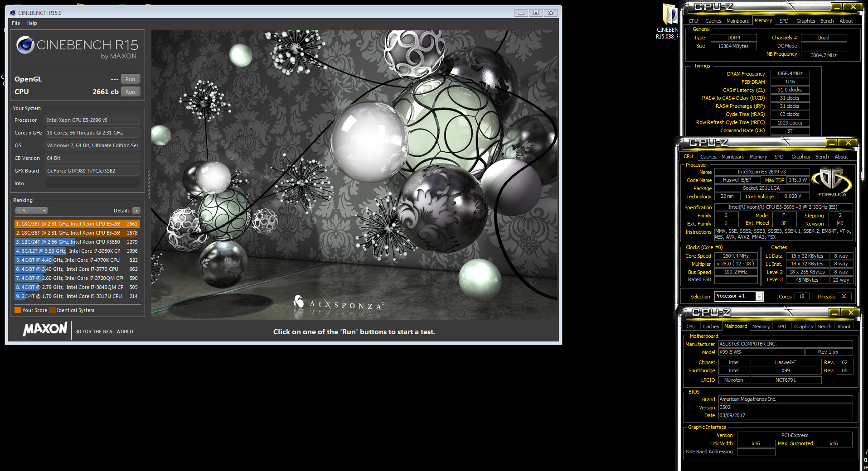Select ranking entry 1 scoring 2661
The width and height of the screenshot is (868, 471).
77,224
